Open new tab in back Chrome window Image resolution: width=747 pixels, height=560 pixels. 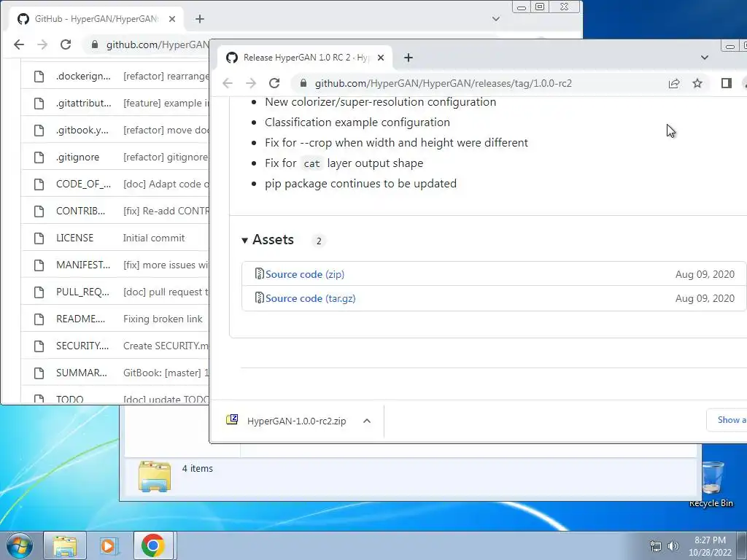pos(200,19)
